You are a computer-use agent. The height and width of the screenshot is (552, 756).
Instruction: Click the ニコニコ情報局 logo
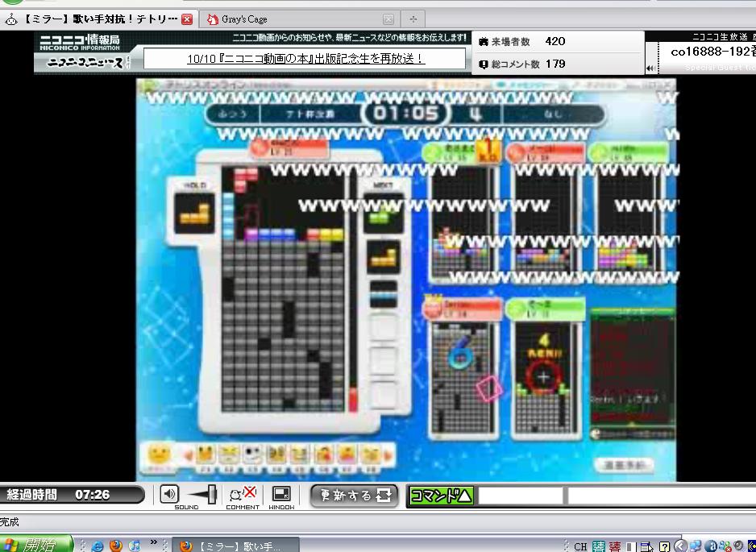80,42
